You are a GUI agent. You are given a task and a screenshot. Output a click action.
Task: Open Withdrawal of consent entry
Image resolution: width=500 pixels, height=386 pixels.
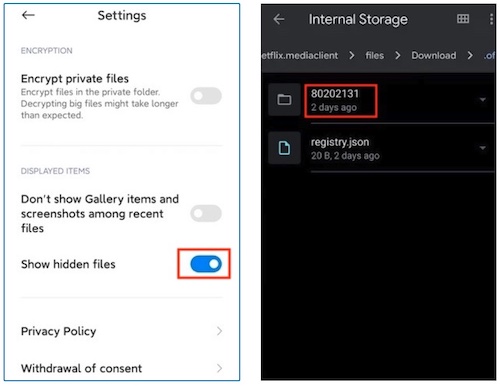[x=122, y=368]
